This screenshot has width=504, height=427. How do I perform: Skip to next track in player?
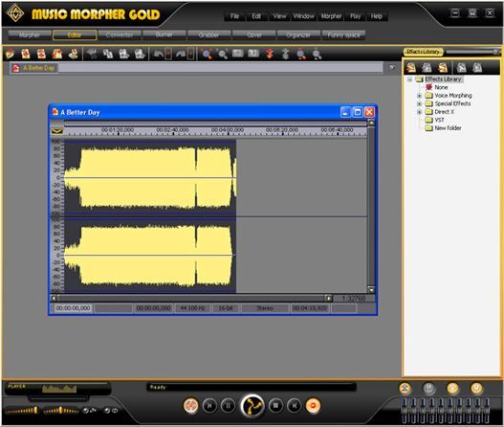(x=295, y=406)
